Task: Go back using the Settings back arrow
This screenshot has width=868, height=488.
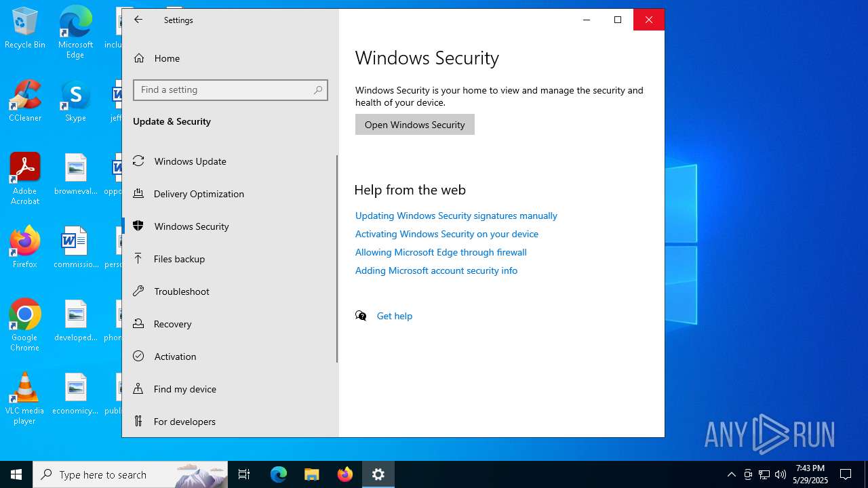Action: coord(138,20)
